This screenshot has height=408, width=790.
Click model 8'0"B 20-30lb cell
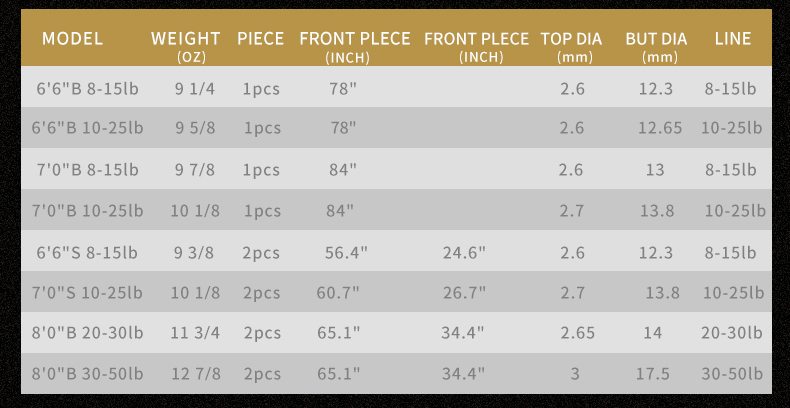88,333
